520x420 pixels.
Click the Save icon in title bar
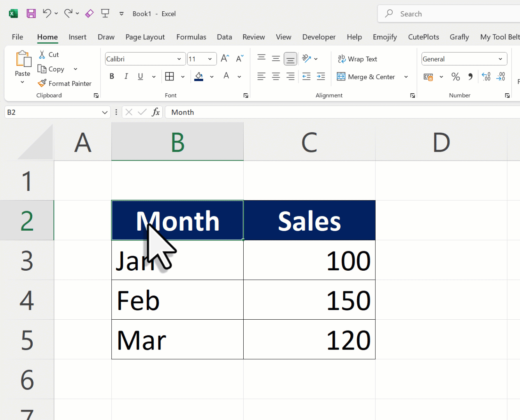pyautogui.click(x=31, y=14)
